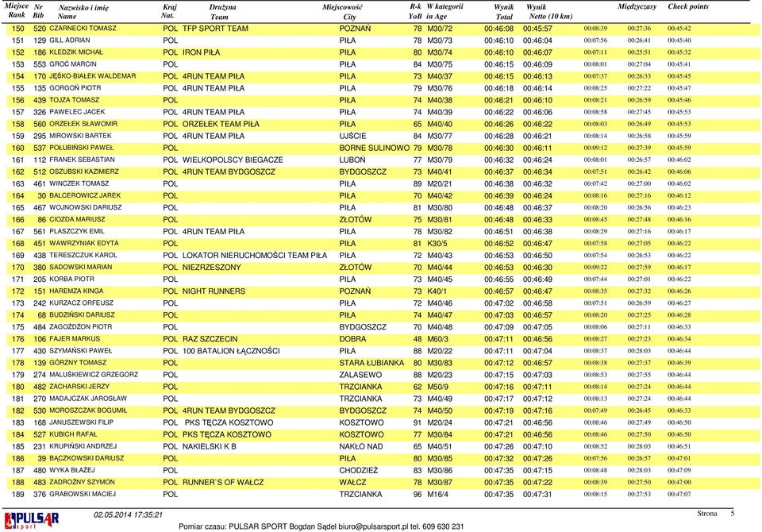
Task: Click the team NIGHT RUNNERS
Action: coord(214,291)
